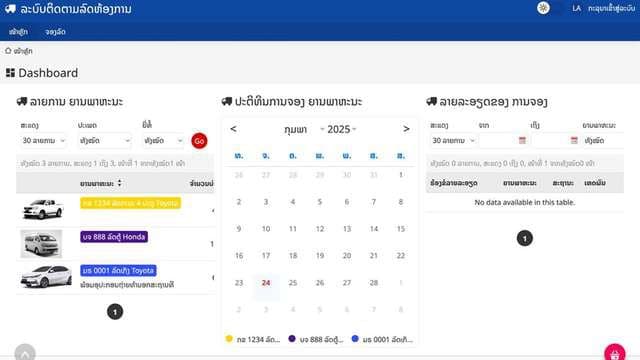Click the car logo in header
This screenshot has width=640, height=360.
[x=10, y=9]
